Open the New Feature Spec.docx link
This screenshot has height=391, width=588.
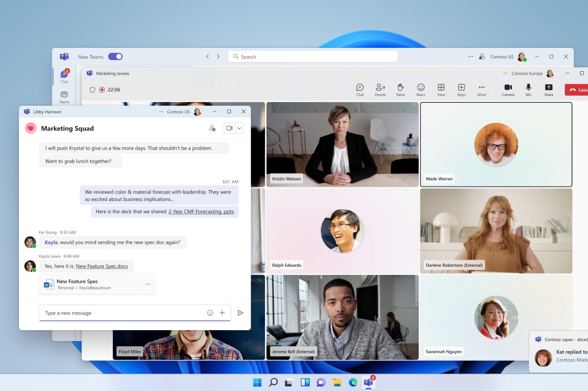click(x=102, y=266)
